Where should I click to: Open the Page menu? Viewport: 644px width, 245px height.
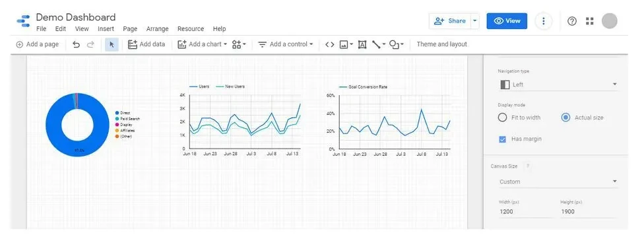point(130,29)
